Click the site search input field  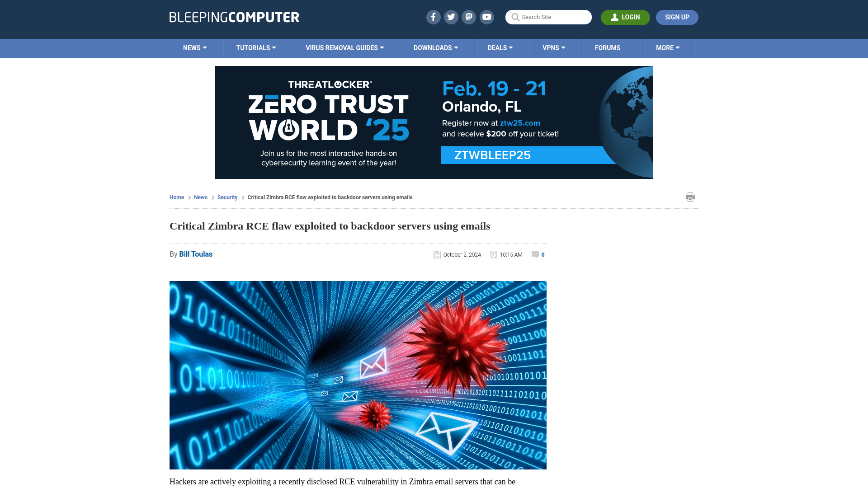click(548, 17)
